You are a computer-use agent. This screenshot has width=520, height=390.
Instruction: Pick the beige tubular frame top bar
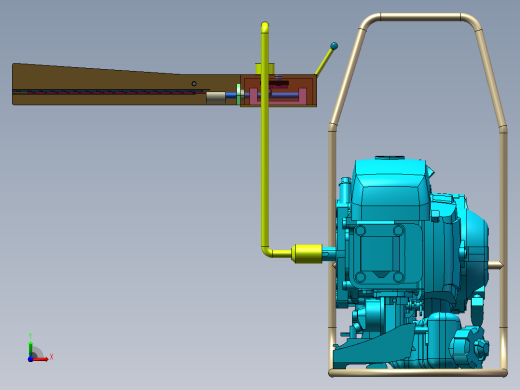click(x=420, y=17)
